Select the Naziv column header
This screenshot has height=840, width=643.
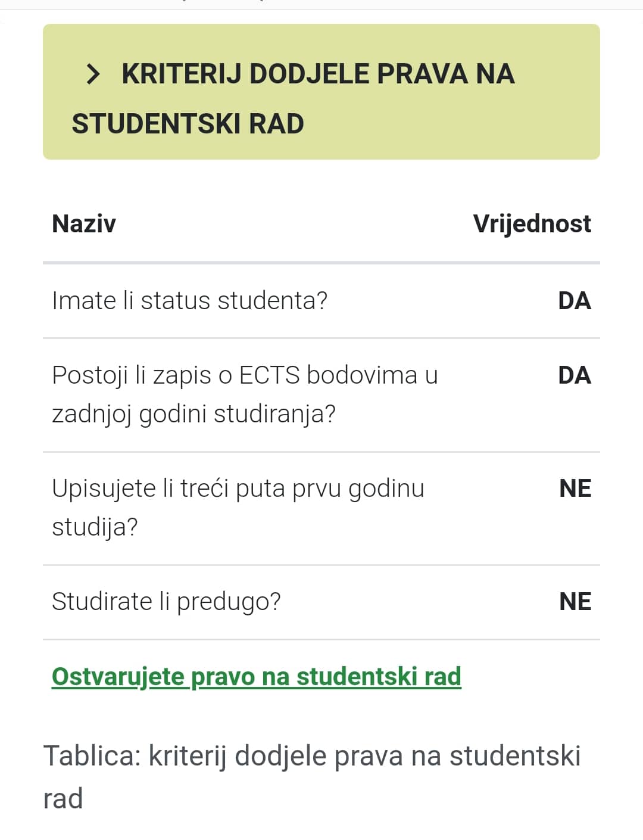click(84, 224)
